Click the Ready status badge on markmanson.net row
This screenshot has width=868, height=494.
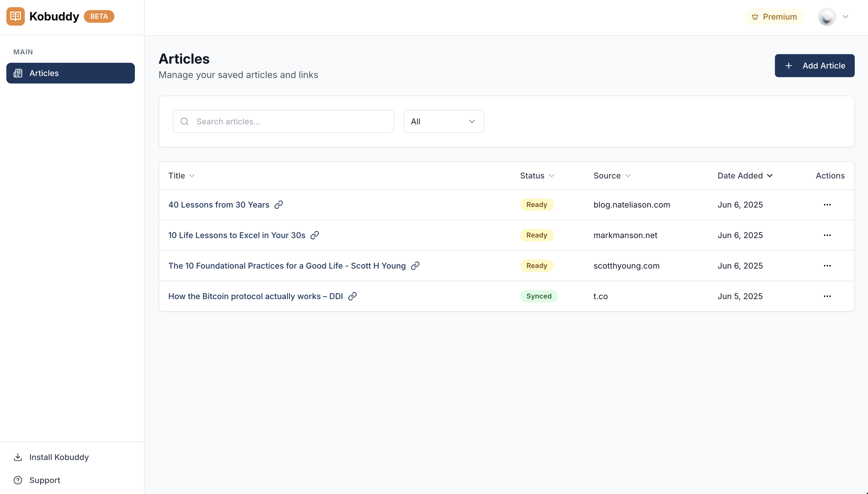pyautogui.click(x=536, y=235)
